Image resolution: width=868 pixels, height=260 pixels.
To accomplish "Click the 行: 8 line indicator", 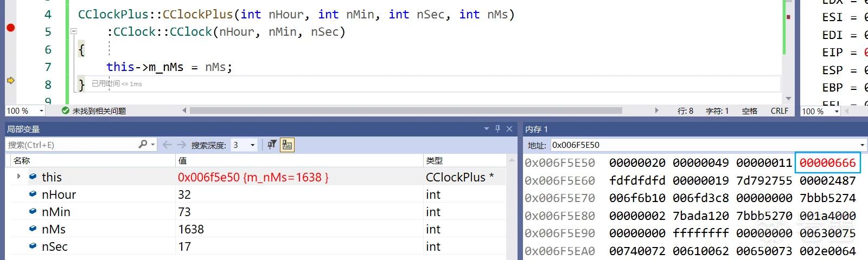I will [x=685, y=110].
